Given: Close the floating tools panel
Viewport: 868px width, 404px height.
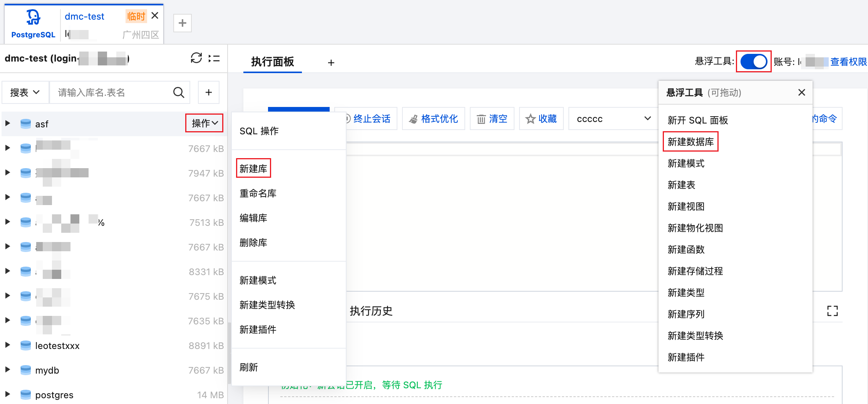Looking at the screenshot, I should click(801, 92).
